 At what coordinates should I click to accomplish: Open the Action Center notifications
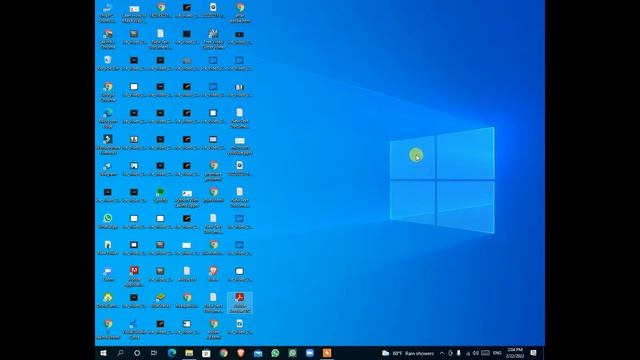pos(533,353)
